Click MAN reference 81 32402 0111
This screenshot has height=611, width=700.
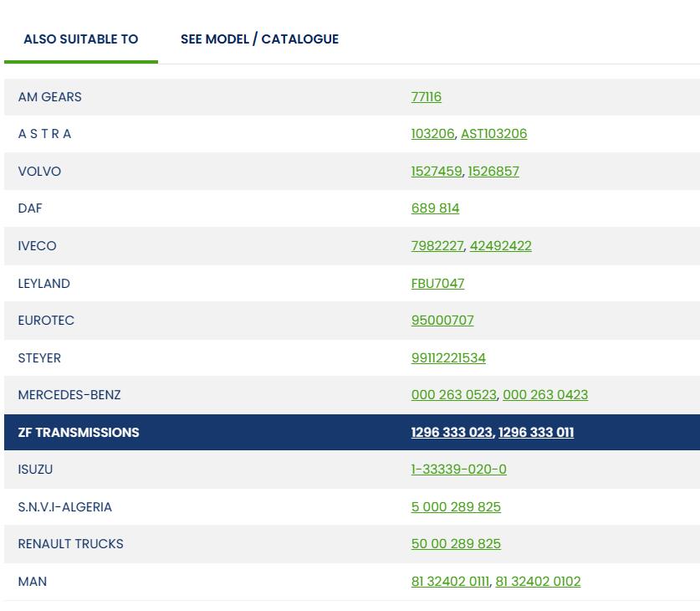450,582
